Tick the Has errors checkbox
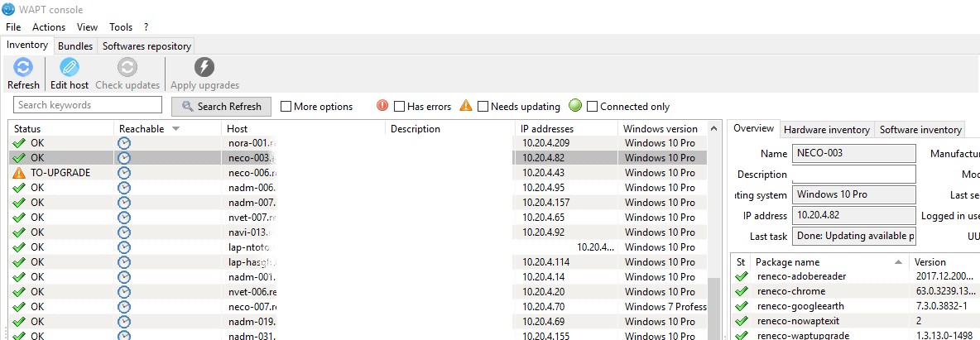This screenshot has height=340, width=980. [400, 107]
